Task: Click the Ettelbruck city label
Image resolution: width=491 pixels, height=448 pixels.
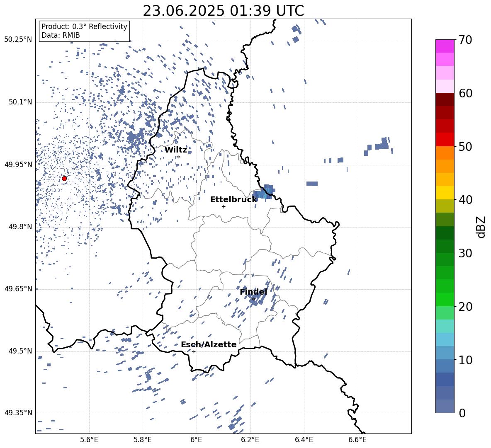Action: pos(233,200)
